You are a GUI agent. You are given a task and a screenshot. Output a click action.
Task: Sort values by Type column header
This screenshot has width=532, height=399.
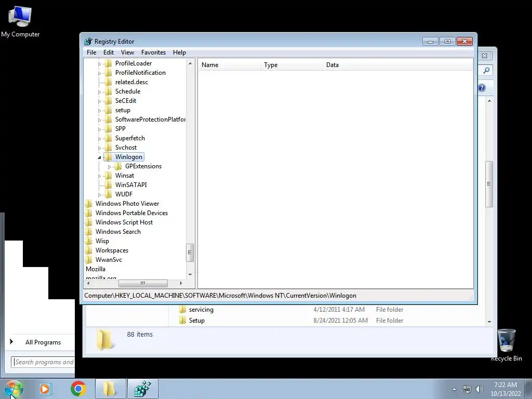pos(291,65)
